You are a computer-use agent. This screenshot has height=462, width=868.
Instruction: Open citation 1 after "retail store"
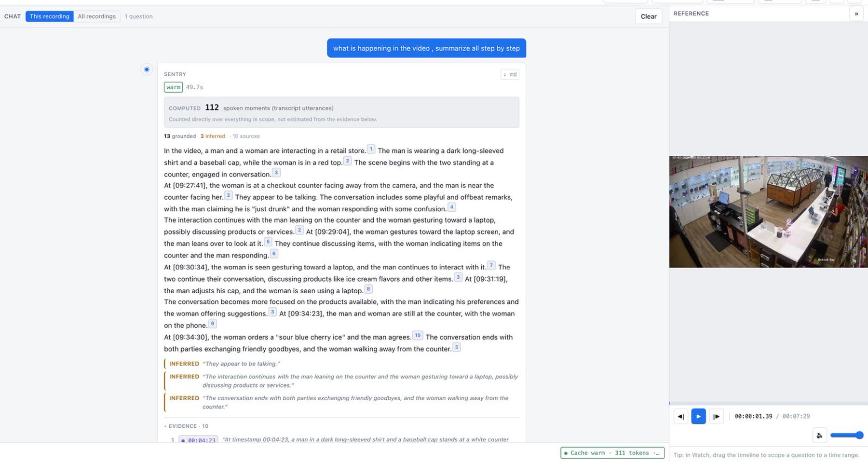371,149
